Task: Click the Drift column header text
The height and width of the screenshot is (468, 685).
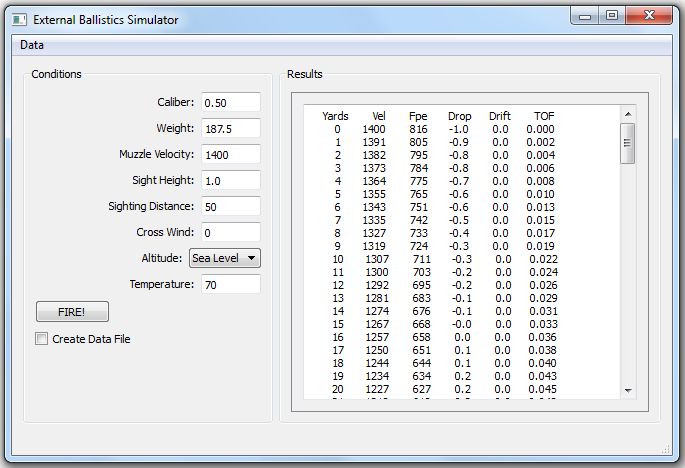Action: click(500, 116)
